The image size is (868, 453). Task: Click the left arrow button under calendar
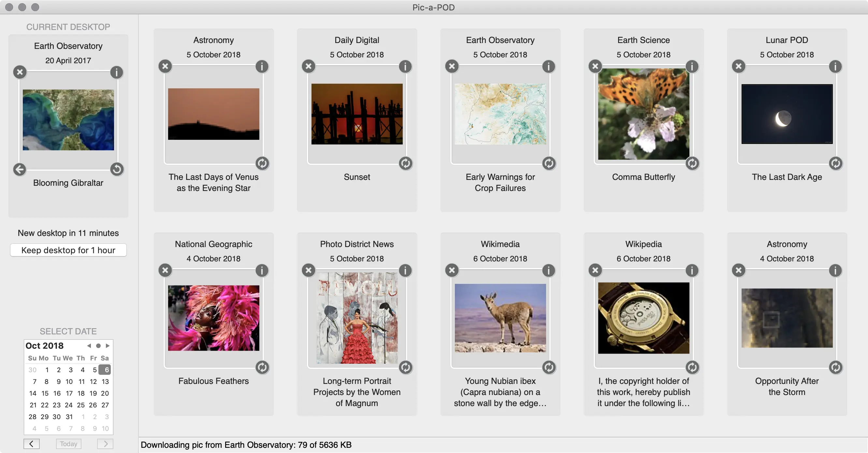point(32,444)
